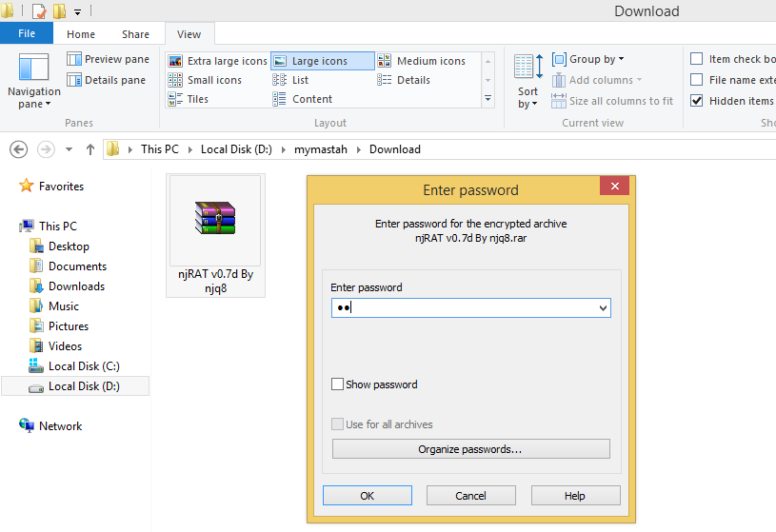
Task: Uncheck Hidden items checkbox
Action: click(x=696, y=101)
